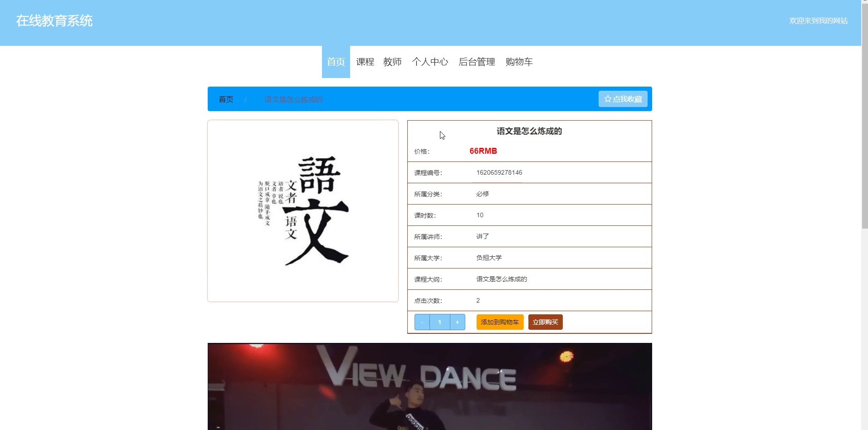Image resolution: width=868 pixels, height=430 pixels.
Task: Click the 点击次数 value 2
Action: 478,300
